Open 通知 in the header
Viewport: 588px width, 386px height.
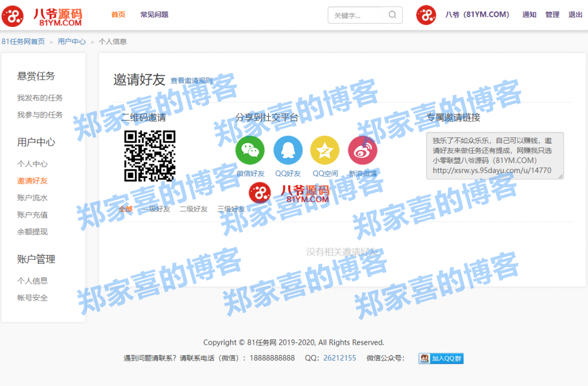[529, 14]
